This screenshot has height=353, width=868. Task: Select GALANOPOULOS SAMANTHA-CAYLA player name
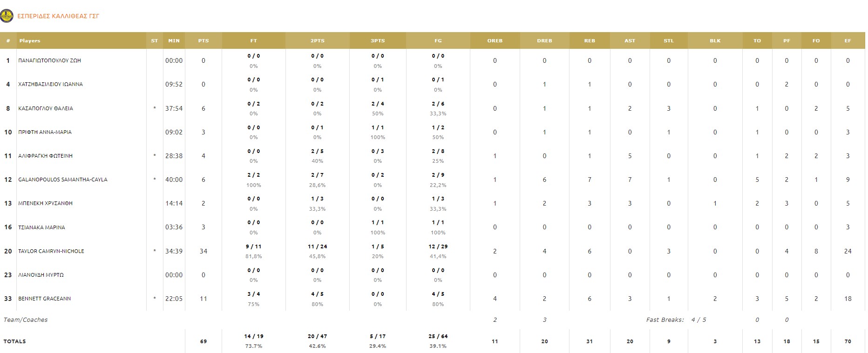[63, 180]
